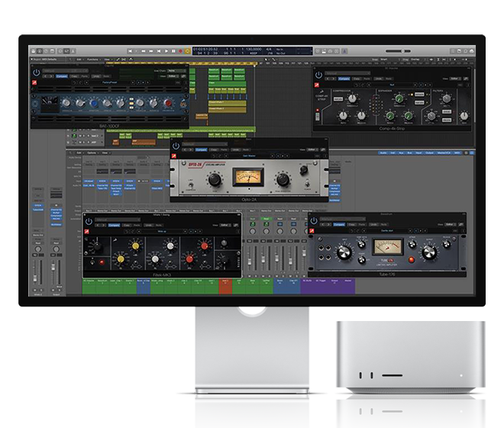The image size is (504, 428).
Task: Click the lower white knob on Filtek-MK3
Action: (x=155, y=259)
